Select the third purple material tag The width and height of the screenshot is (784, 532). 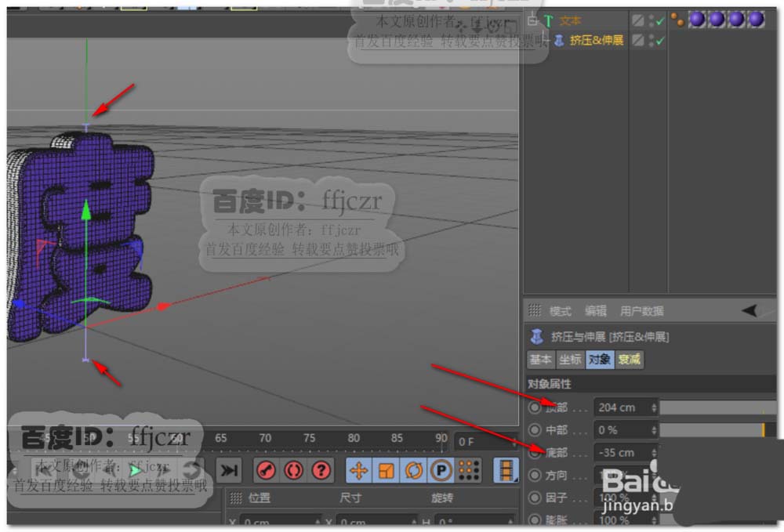pyautogui.click(x=736, y=20)
